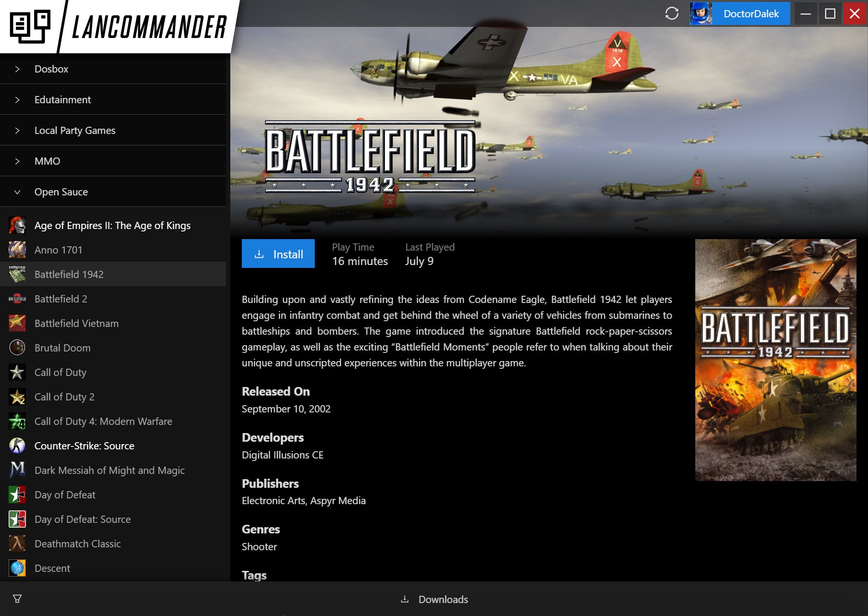Select Dark Messiah of Might and Magic
The width and height of the screenshot is (868, 616).
109,470
